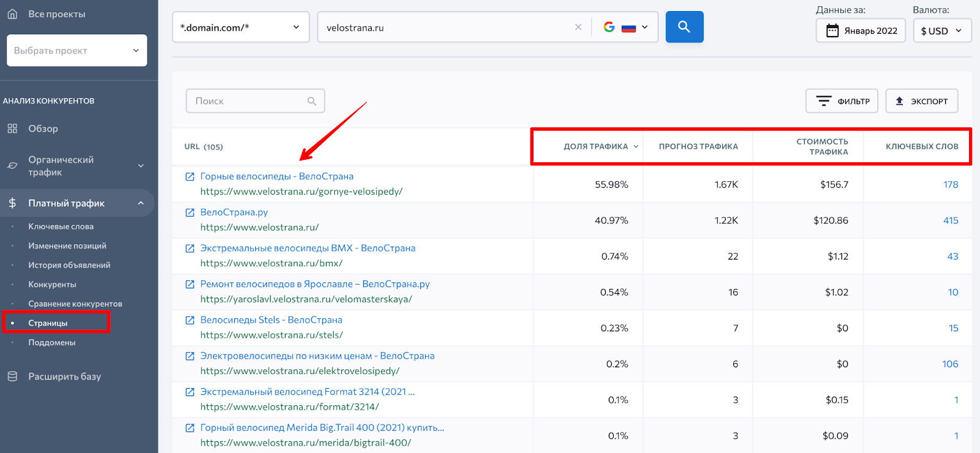Open the ВелоСтрана.ру title link
This screenshot has width=980, height=453.
234,212
